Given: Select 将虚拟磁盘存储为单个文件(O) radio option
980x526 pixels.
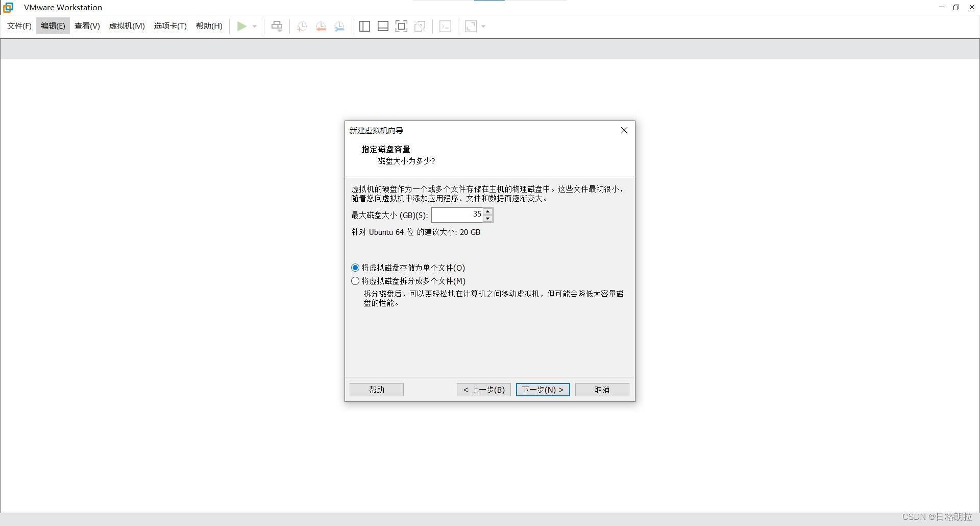Looking at the screenshot, I should [408, 268].
